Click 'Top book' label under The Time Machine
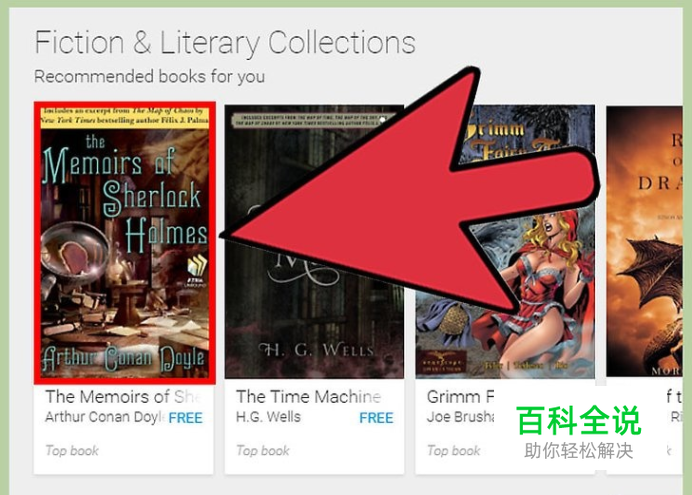Image resolution: width=692 pixels, height=495 pixels. point(263,450)
